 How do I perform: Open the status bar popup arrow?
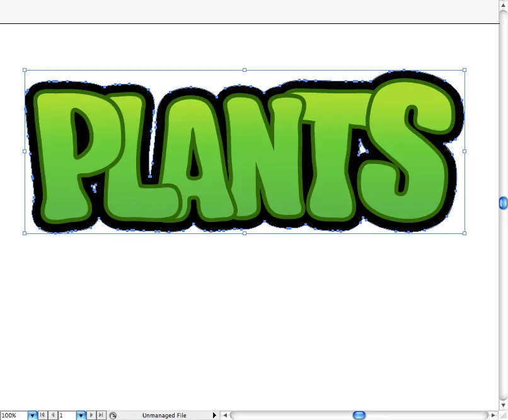[x=214, y=415]
